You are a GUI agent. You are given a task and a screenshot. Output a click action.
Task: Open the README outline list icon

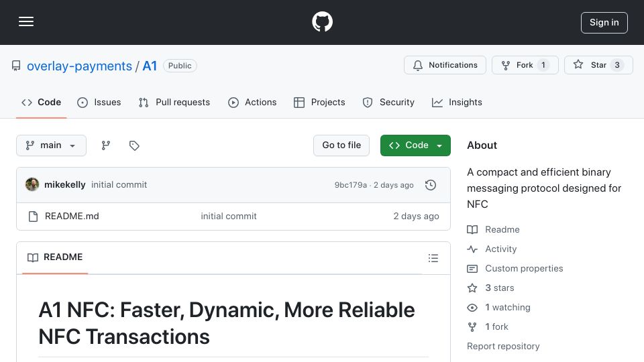point(433,258)
